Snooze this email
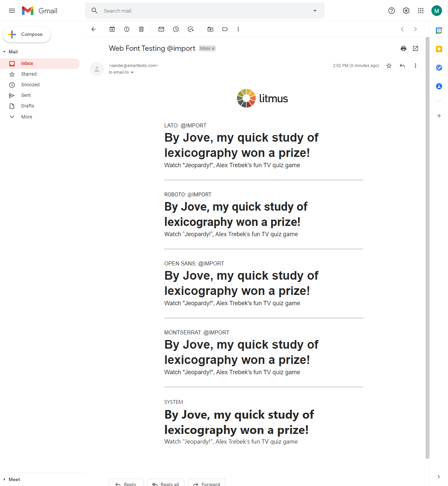 pyautogui.click(x=176, y=29)
